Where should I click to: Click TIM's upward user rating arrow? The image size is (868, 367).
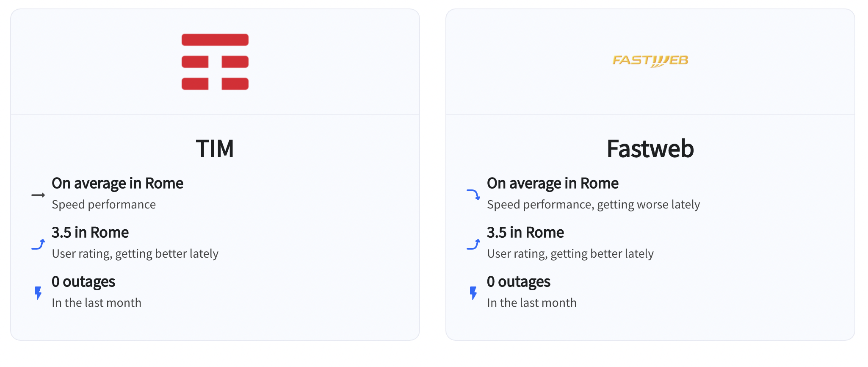point(38,244)
